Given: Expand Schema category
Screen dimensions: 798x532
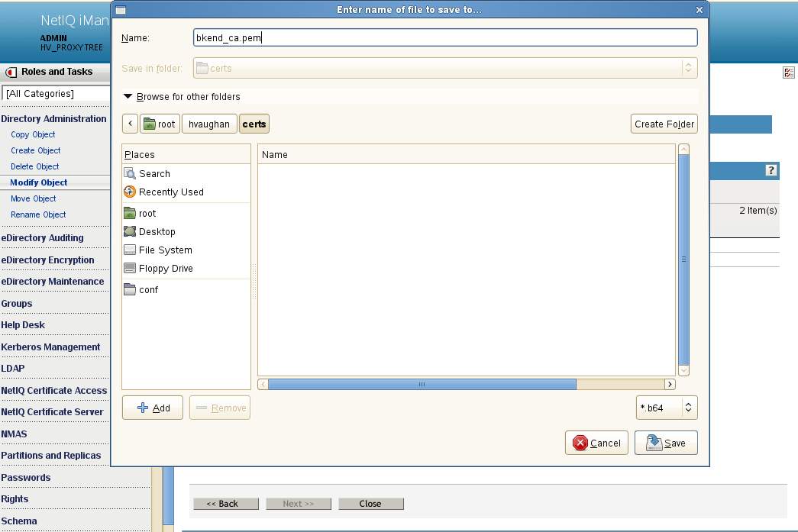Looking at the screenshot, I should (19, 521).
